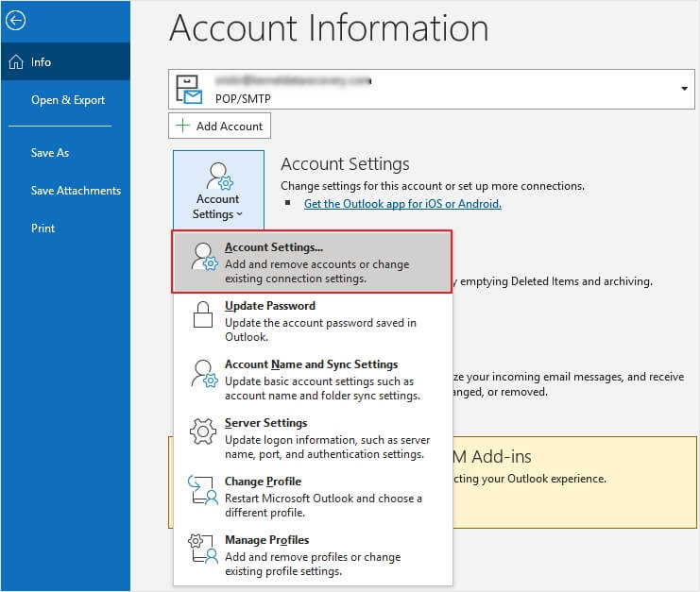Click the Info home icon
Viewport: 700px width, 592px height.
tap(16, 61)
